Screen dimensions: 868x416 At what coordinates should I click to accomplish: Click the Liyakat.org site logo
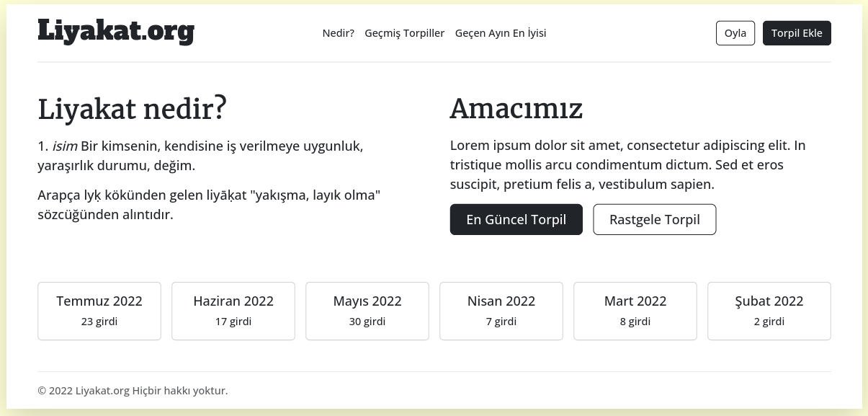click(x=116, y=32)
